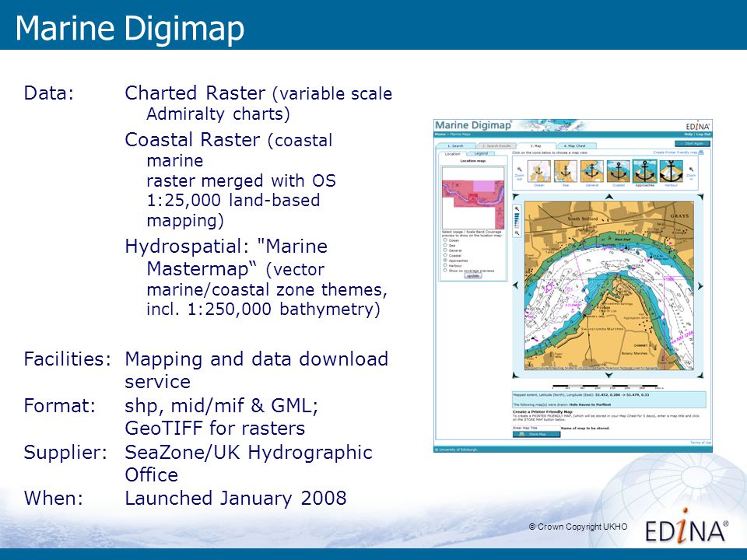Select Harbour coverage radio button
The image size is (747, 560).
445,265
